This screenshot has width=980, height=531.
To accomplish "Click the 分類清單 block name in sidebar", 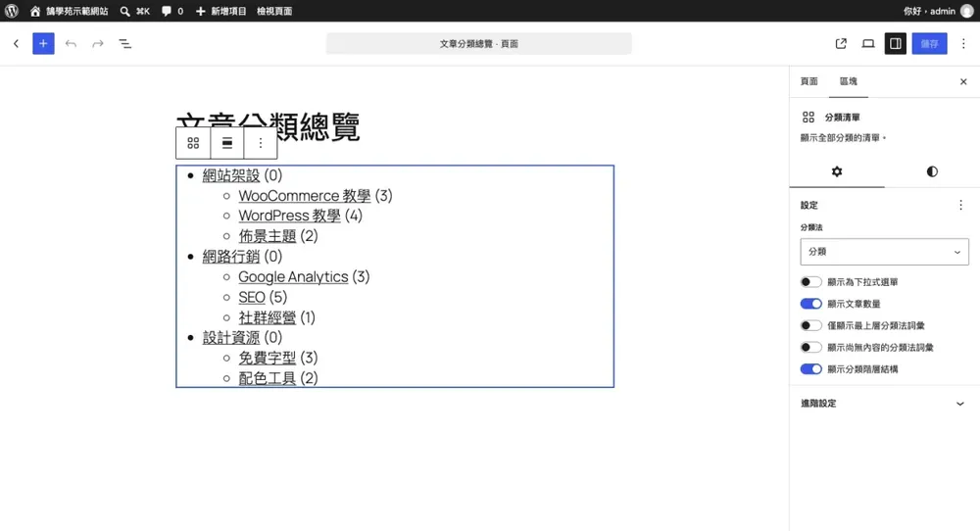I will click(x=843, y=118).
